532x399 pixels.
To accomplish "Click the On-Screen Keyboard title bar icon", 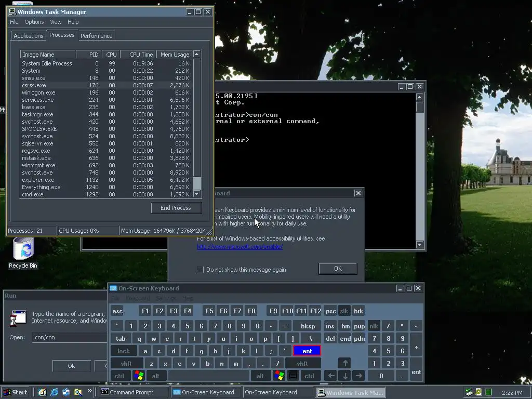I will coord(113,288).
